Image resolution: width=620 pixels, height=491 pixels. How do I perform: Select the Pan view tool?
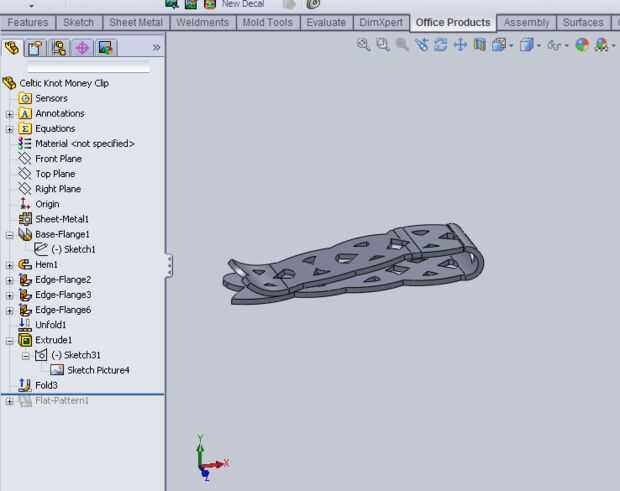(x=460, y=45)
